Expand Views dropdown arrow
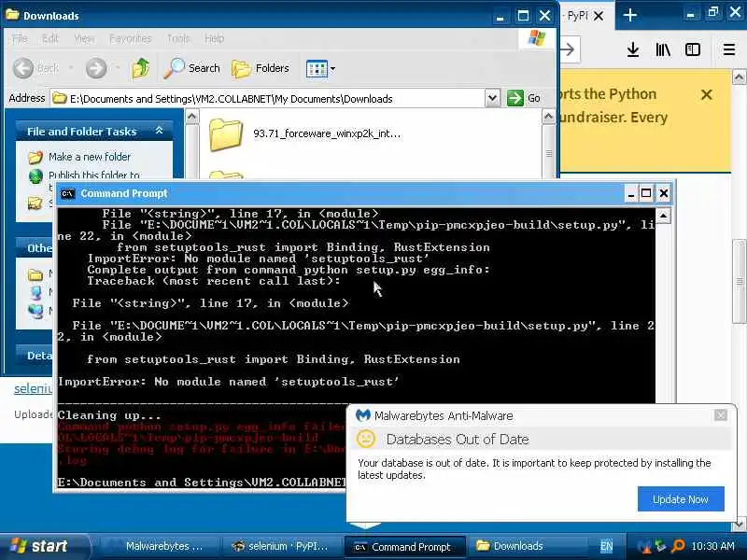747x560 pixels. 333,68
